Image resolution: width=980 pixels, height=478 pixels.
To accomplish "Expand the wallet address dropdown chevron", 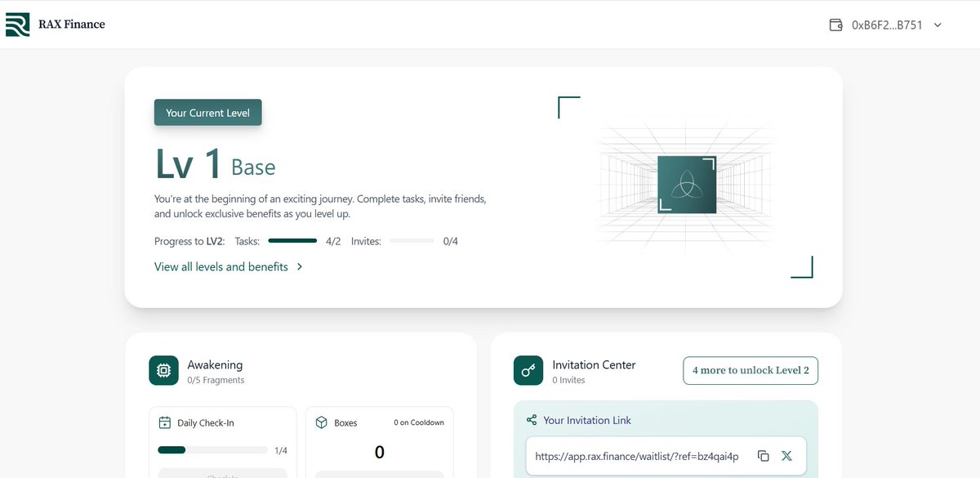I will tap(938, 25).
